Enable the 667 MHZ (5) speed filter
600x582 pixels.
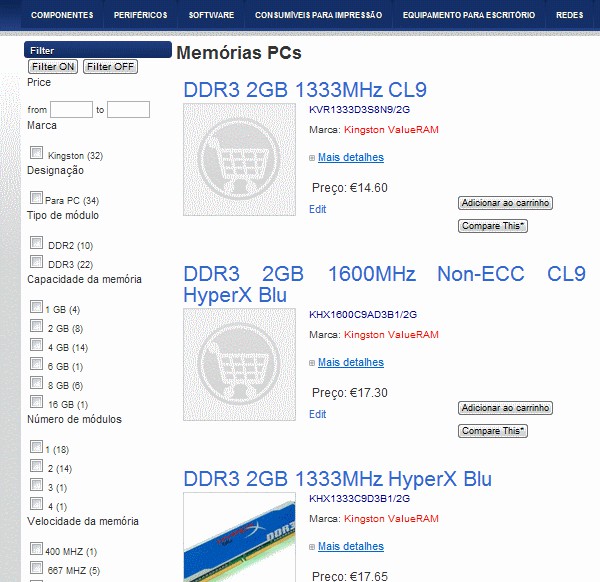[36, 567]
